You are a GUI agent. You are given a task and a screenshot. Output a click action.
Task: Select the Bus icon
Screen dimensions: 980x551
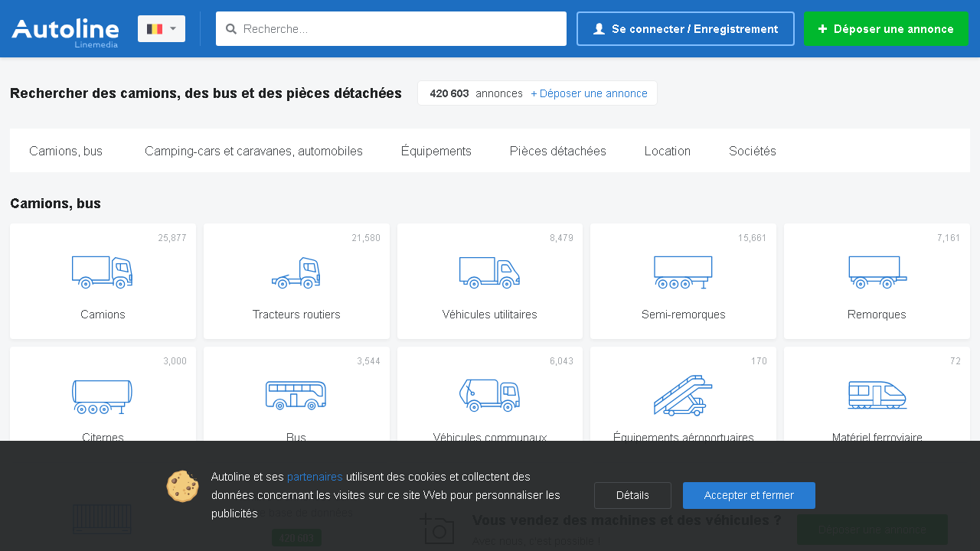[x=296, y=395]
